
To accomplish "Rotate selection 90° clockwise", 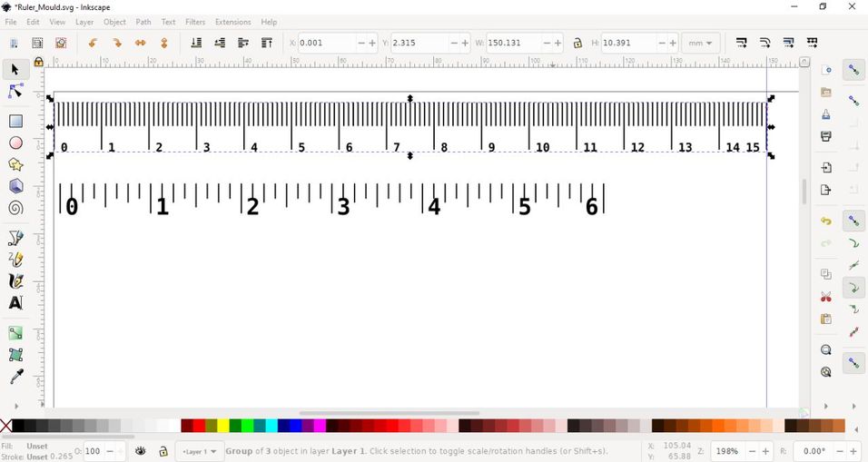I will (117, 43).
